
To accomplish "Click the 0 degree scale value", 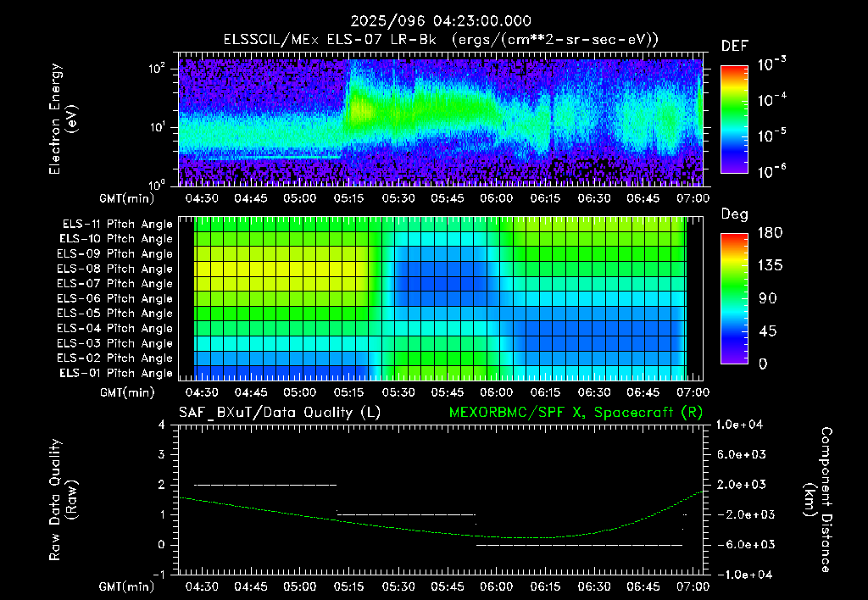I will pyautogui.click(x=763, y=364).
